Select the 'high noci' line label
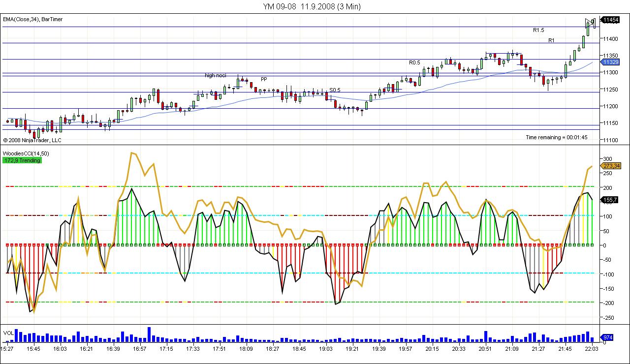This screenshot has height=364, width=630. (216, 75)
